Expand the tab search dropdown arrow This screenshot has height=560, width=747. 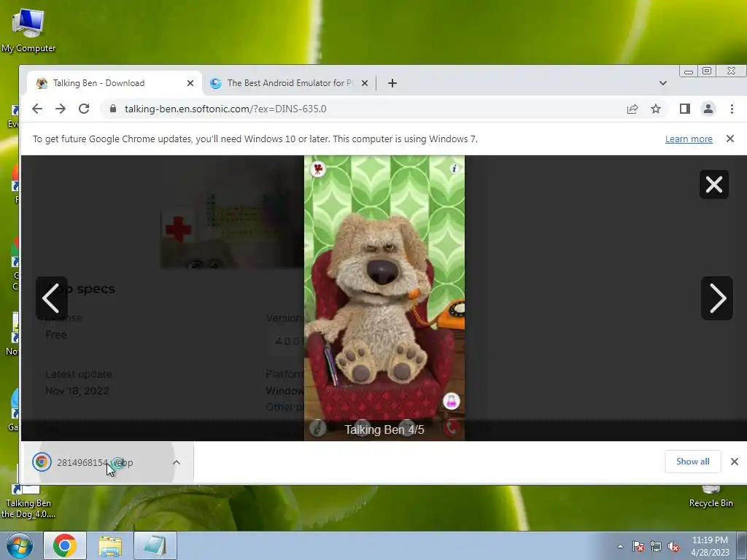662,83
